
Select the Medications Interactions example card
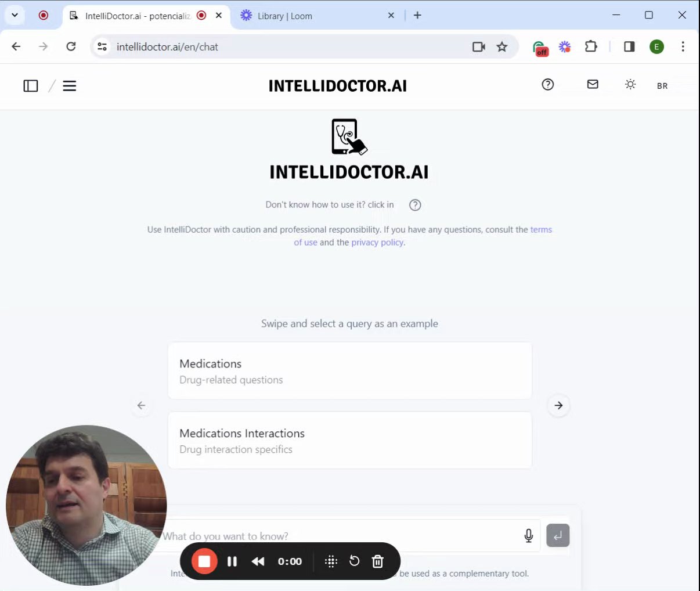point(350,440)
